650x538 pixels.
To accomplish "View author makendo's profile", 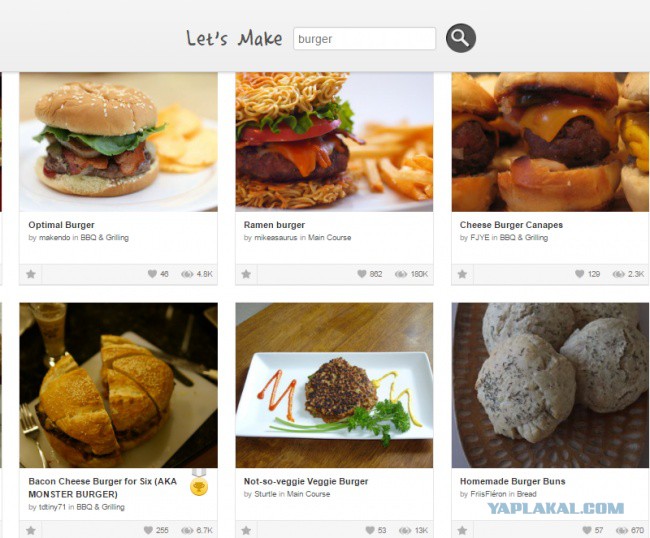I will (x=54, y=237).
